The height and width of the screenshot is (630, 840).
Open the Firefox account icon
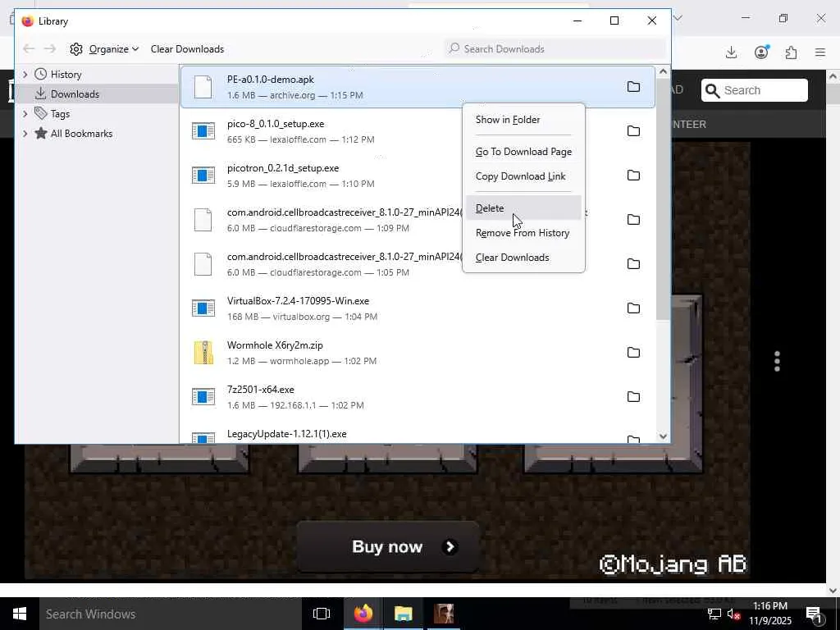point(761,52)
